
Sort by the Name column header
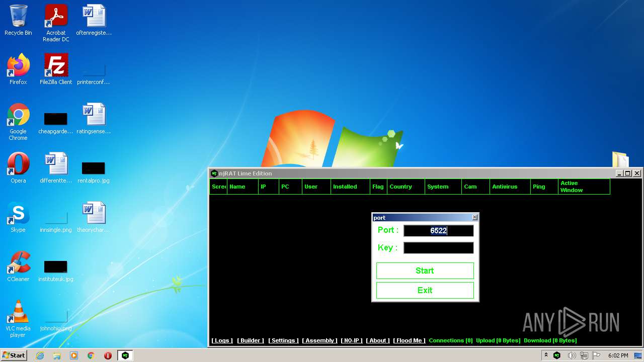pos(243,187)
